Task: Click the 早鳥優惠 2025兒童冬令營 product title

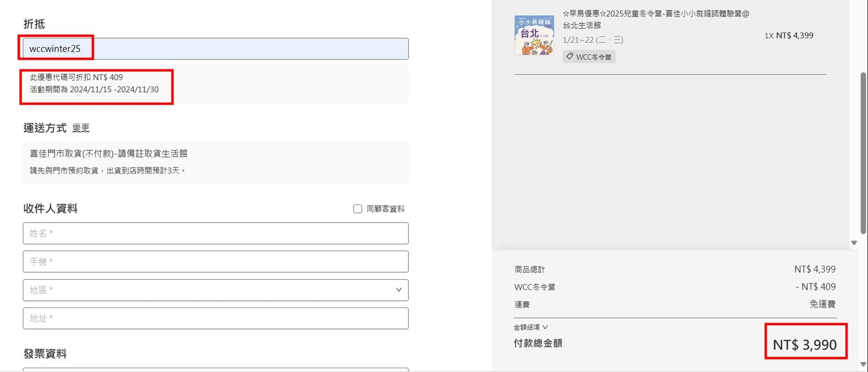Action: coord(655,14)
